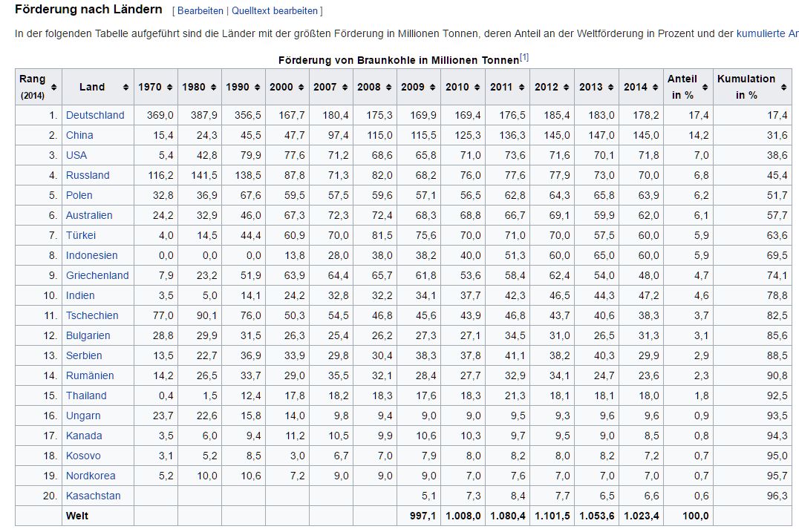
Task: Sort by the 2007 column arrows
Action: (x=346, y=88)
